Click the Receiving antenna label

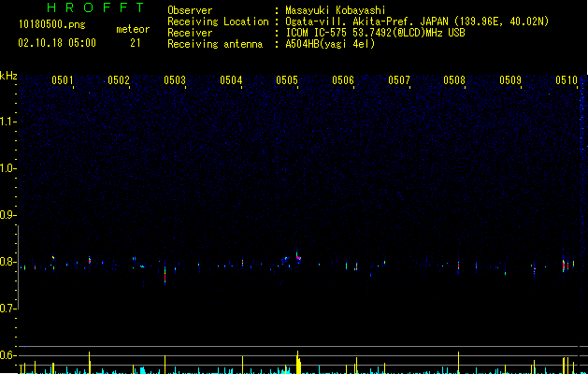point(215,44)
